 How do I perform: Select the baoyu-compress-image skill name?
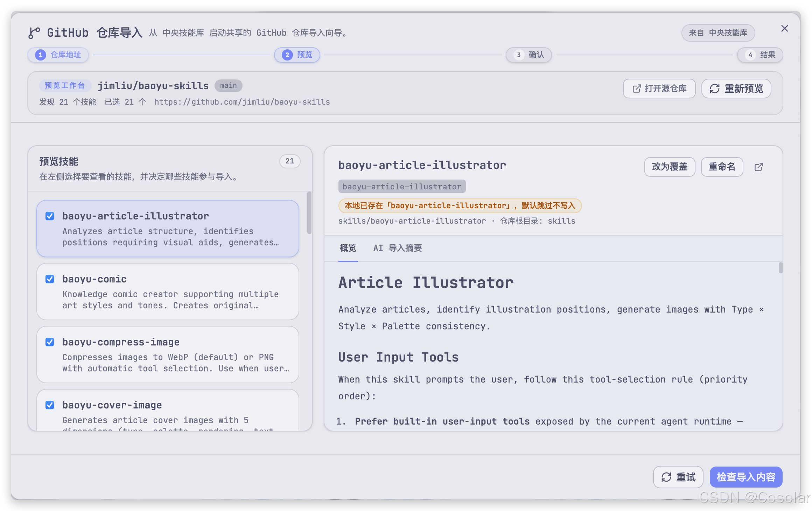point(121,342)
